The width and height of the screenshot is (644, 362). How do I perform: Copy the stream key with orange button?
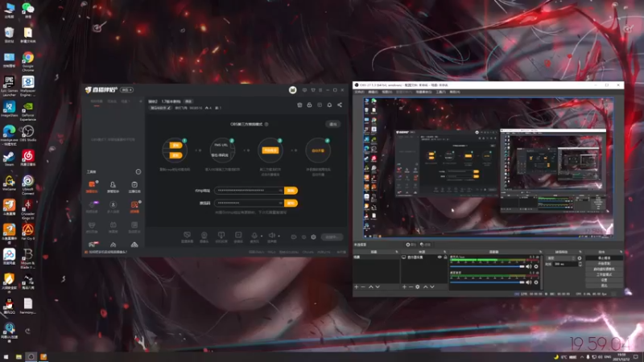(291, 204)
